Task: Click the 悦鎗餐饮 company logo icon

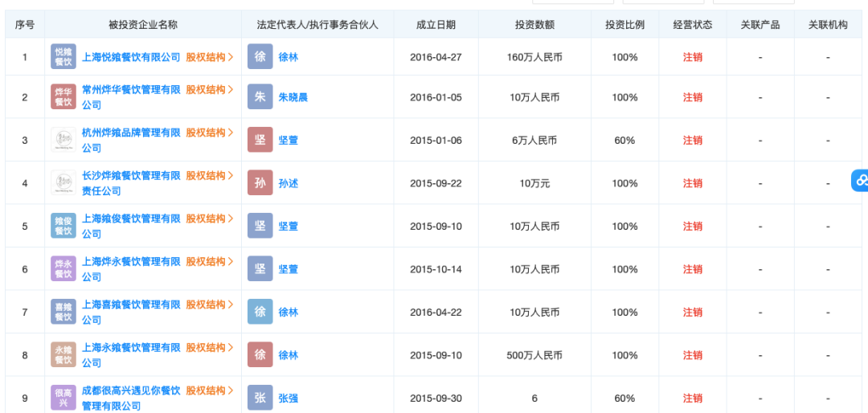Action: point(63,57)
